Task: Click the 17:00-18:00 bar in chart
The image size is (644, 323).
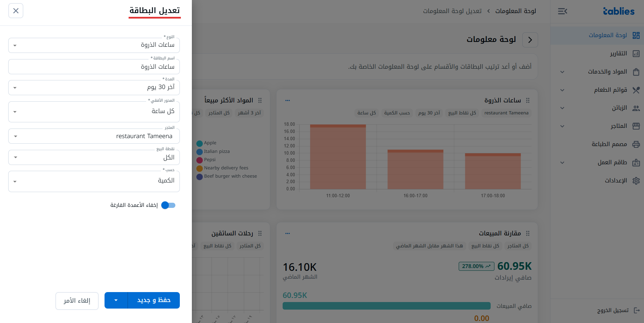Action: [x=493, y=171]
